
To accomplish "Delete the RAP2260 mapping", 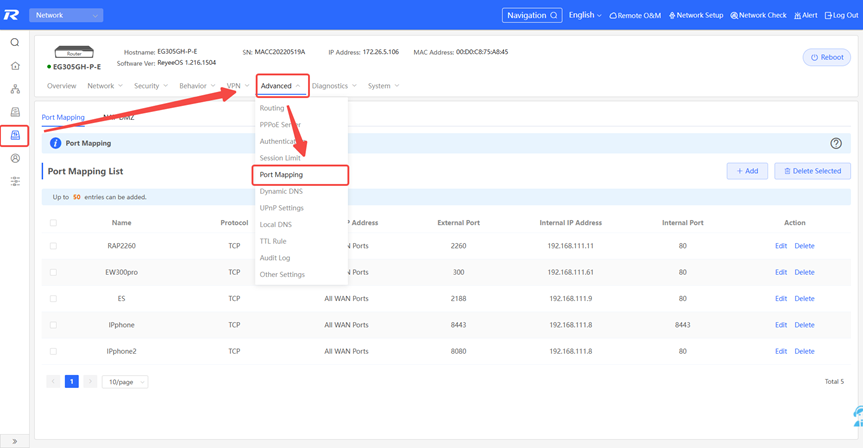I will coord(804,246).
